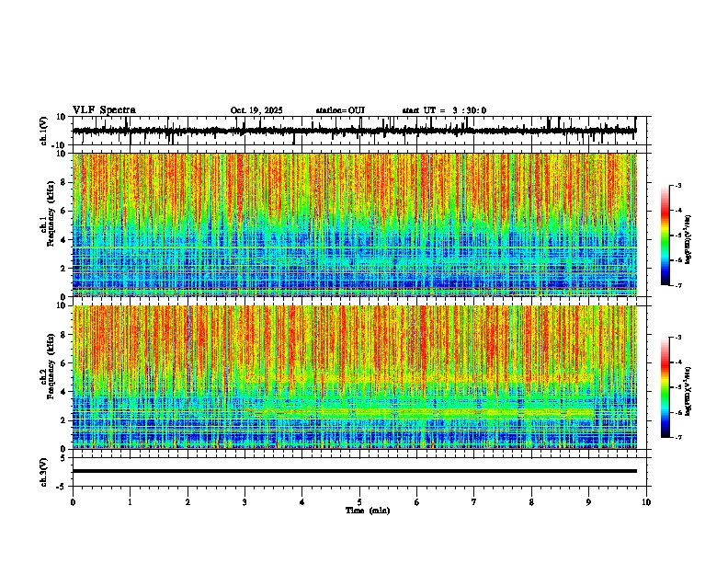The width and height of the screenshot is (728, 563).
Task: Click the ch.2 color scale bar
Action: point(665,387)
